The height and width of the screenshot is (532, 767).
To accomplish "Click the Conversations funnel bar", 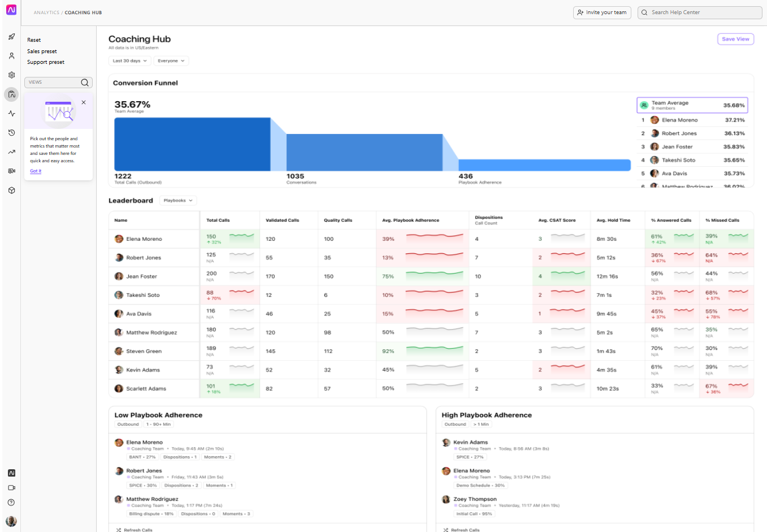I will 365,152.
